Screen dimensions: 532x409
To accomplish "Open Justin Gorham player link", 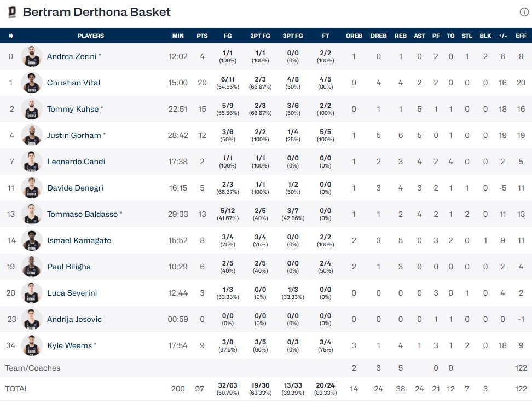I will 74,135.
